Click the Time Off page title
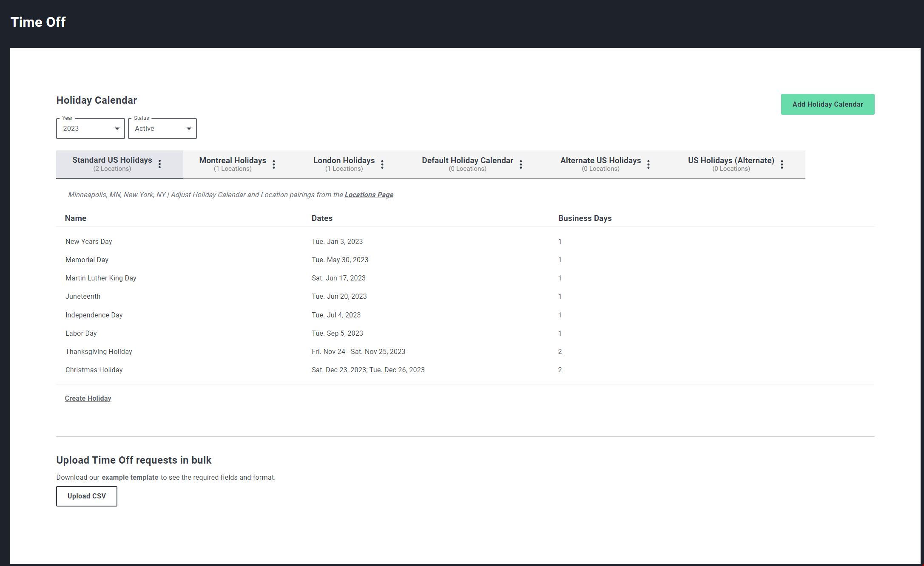924x566 pixels. point(38,22)
